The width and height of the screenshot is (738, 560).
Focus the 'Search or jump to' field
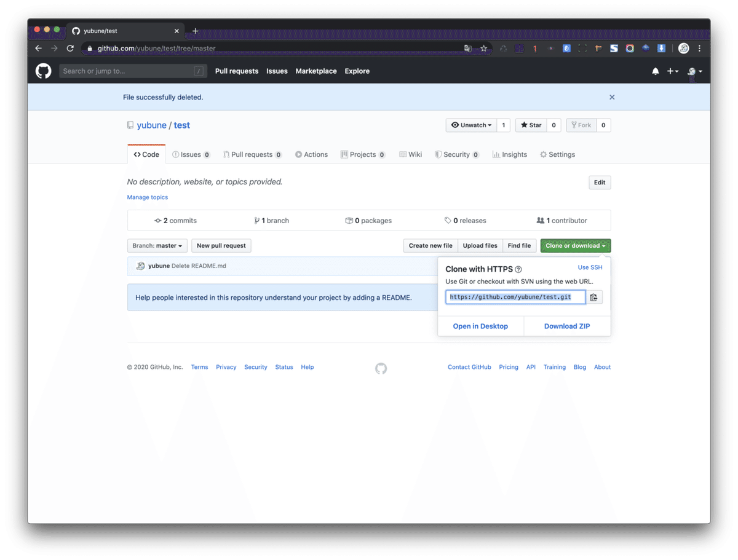[133, 71]
